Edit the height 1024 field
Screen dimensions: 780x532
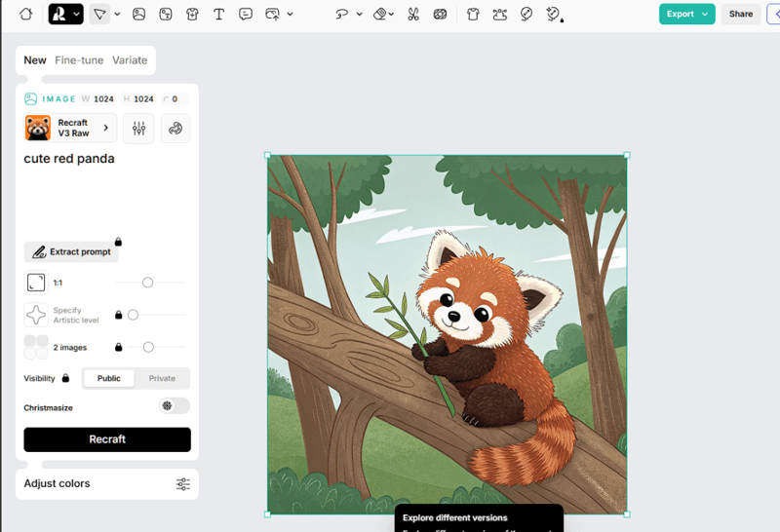tap(138, 99)
